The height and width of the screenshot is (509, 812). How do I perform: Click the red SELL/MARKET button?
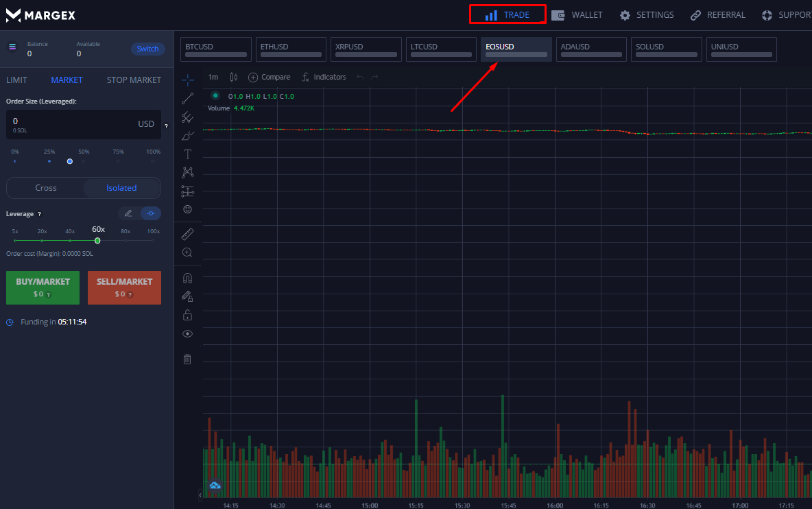point(124,288)
